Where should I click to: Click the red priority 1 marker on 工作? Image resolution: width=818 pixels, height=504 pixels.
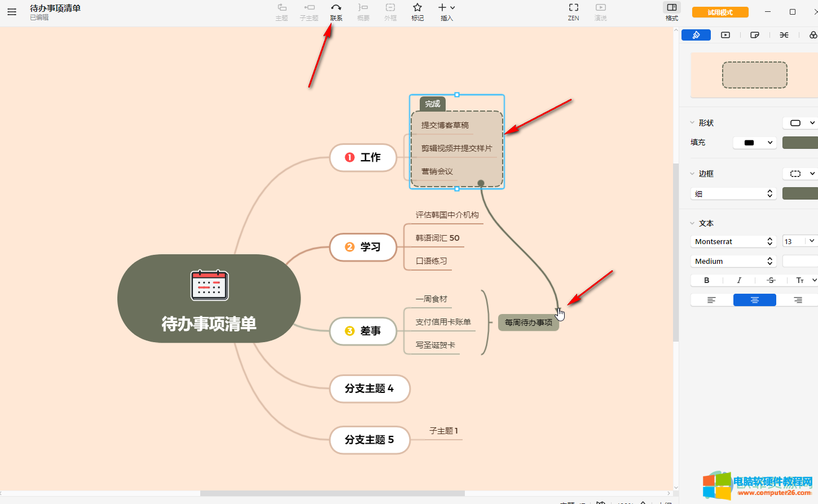[x=350, y=157]
